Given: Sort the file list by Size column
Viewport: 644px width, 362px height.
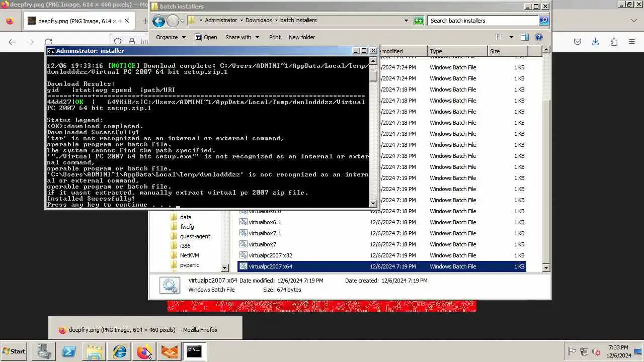Looking at the screenshot, I should [508, 51].
